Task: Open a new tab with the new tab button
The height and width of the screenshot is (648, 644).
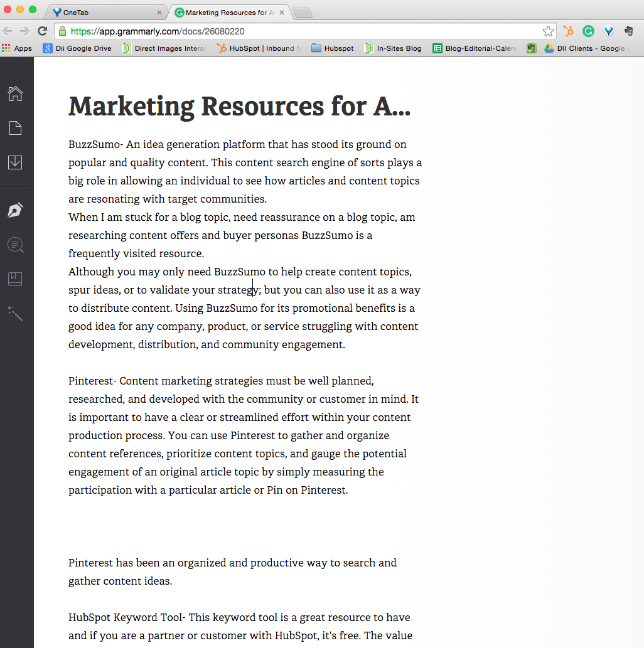Action: point(303,13)
